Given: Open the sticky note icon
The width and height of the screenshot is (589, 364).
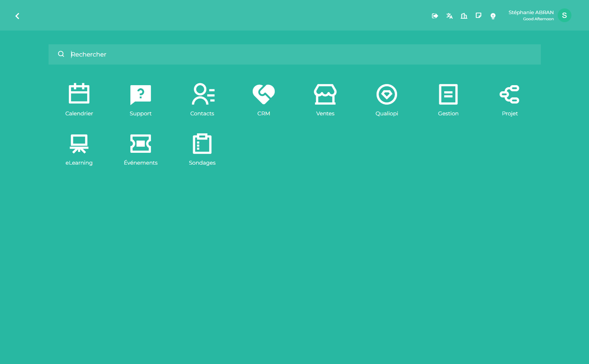Looking at the screenshot, I should pyautogui.click(x=479, y=16).
